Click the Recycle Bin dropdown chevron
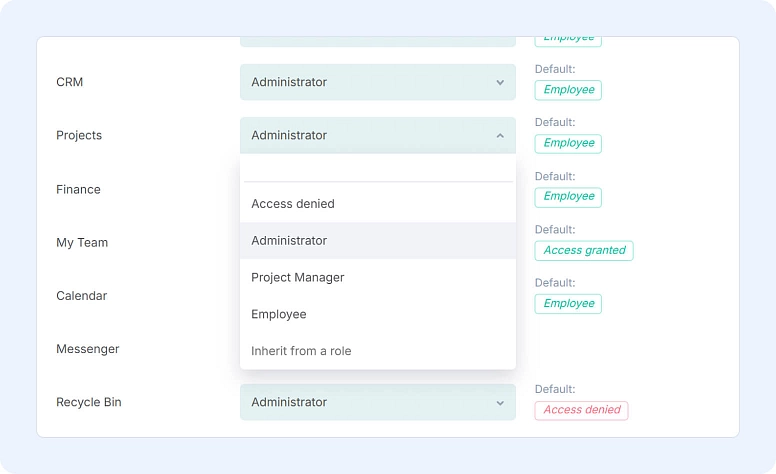776x474 pixels. pos(500,402)
